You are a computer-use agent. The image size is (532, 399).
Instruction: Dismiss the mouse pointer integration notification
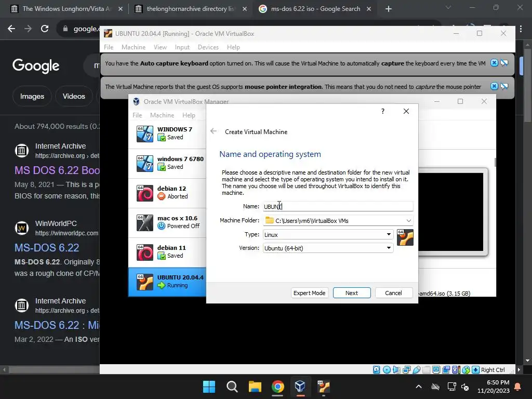click(x=495, y=86)
